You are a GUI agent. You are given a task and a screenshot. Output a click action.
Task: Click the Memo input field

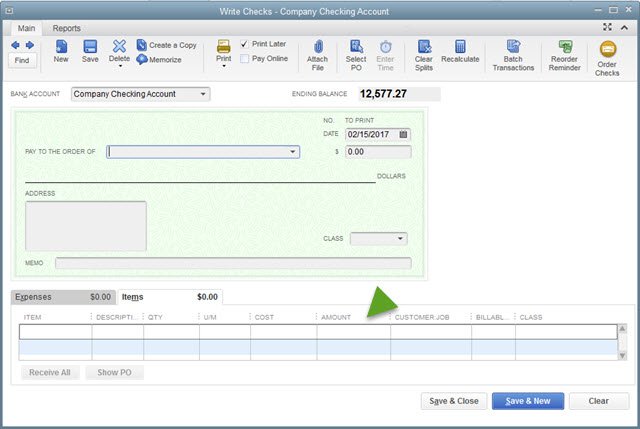point(232,264)
